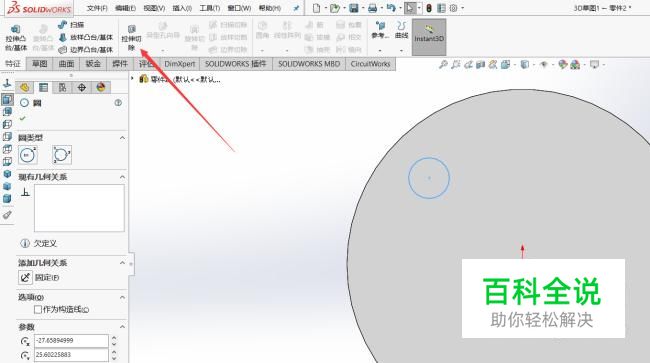650x363 pixels.
Task: Switch to the Surfaces (曲面) tab
Action: click(x=66, y=64)
